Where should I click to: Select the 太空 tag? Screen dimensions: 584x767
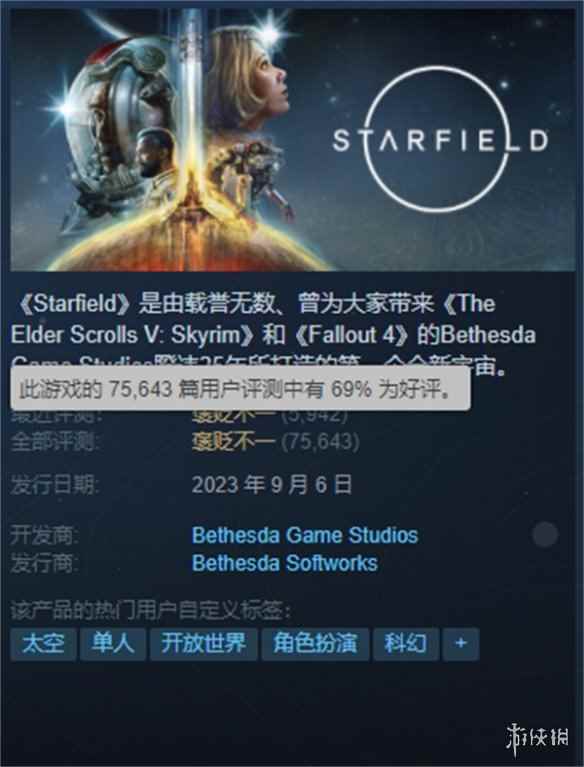(x=44, y=644)
